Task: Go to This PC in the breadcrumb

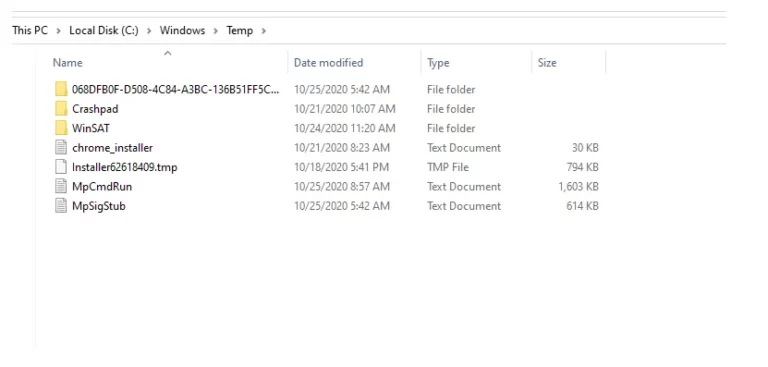Action: 30,30
